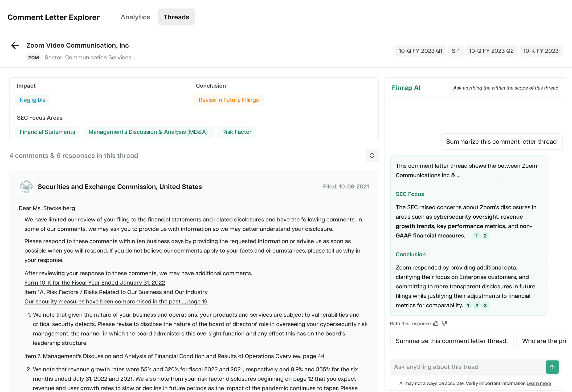572x392 pixels.
Task: Click the Finrep AI heading
Action: [406, 88]
